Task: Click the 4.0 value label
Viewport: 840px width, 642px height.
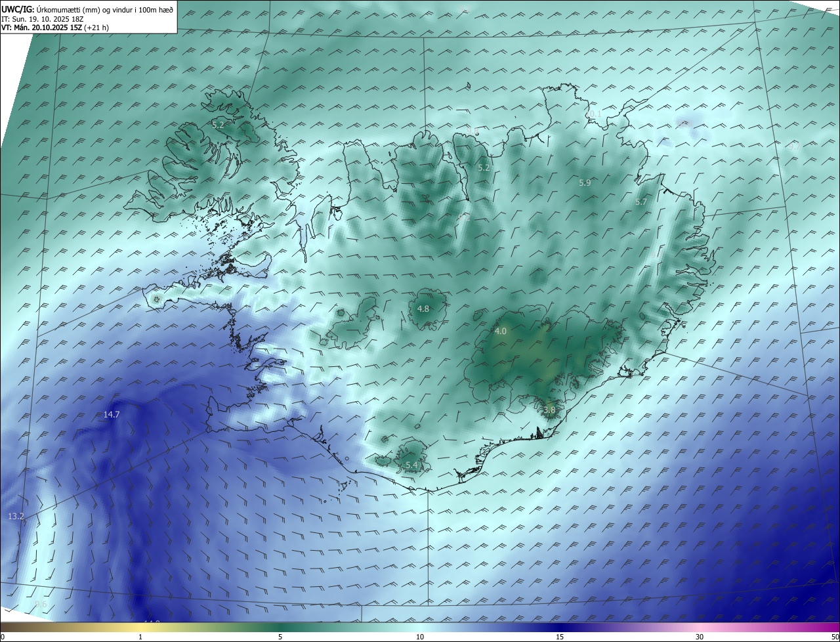Action: click(x=501, y=332)
